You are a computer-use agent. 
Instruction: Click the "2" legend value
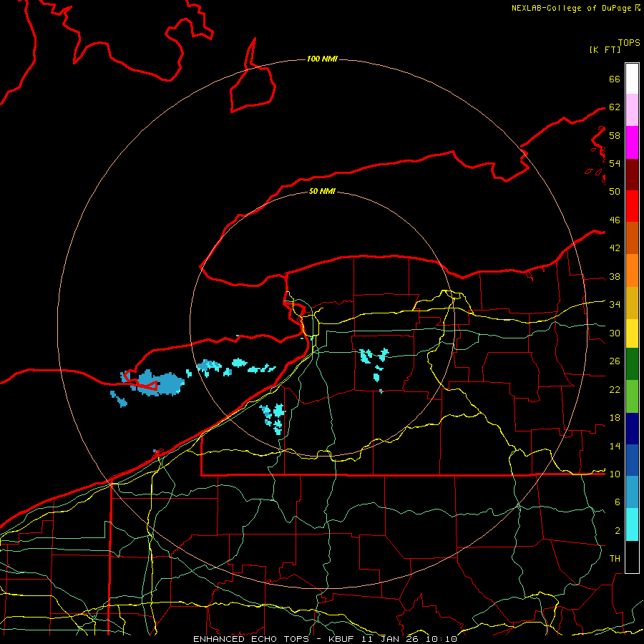[618, 531]
